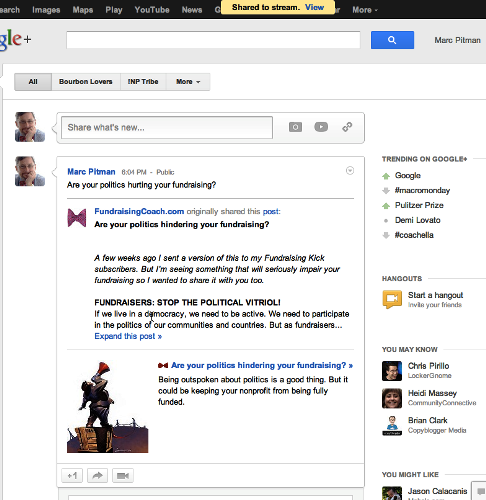Click the 8:04 PM post timestamp
This screenshot has width=486, height=500.
(134, 172)
